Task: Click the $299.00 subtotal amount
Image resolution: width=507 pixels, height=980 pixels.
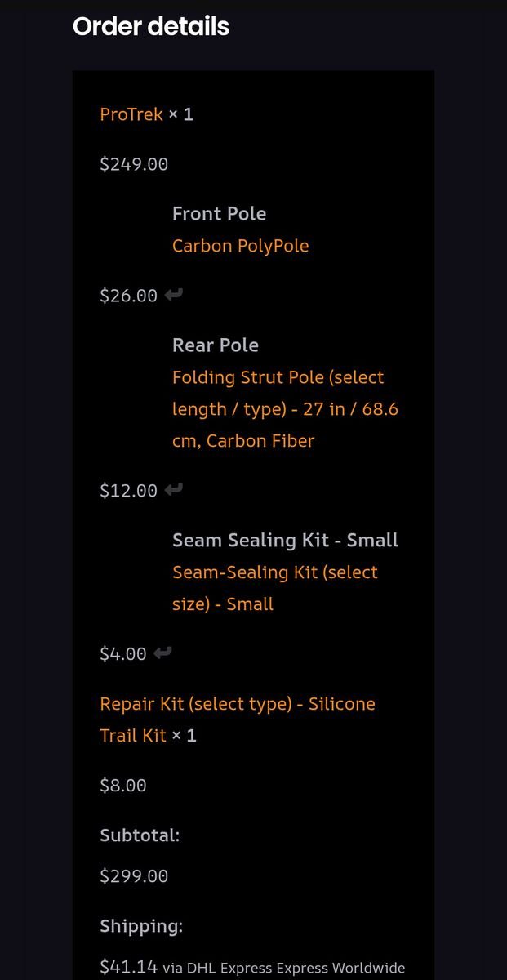Action: [x=134, y=876]
